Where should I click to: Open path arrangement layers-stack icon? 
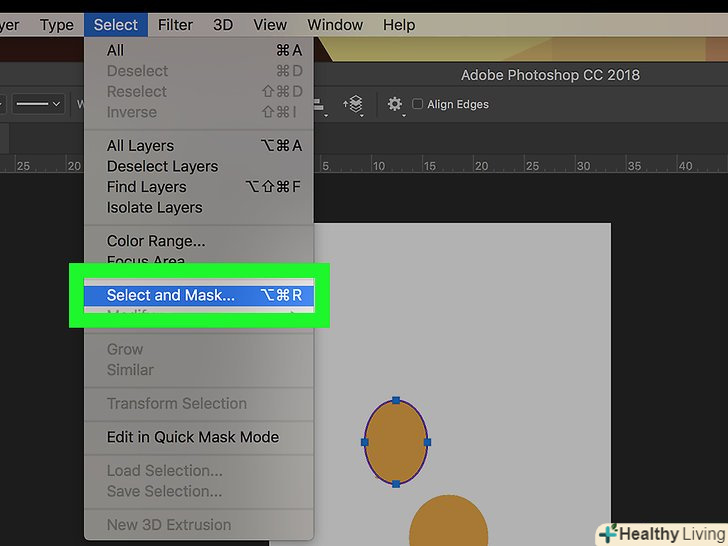pyautogui.click(x=354, y=104)
